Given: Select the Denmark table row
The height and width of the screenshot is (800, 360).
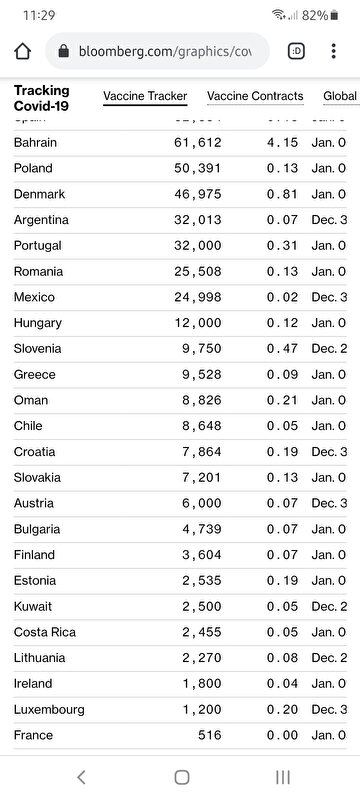Looking at the screenshot, I should [x=180, y=194].
